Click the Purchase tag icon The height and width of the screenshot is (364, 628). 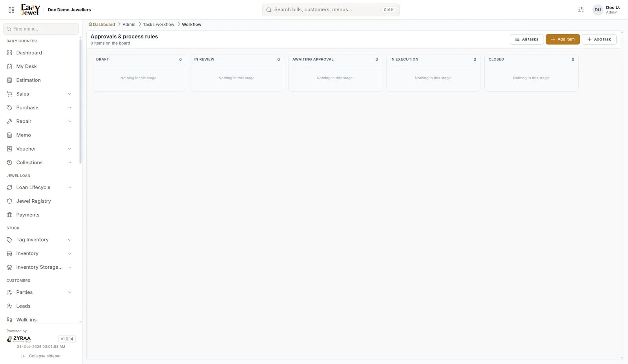point(9,107)
